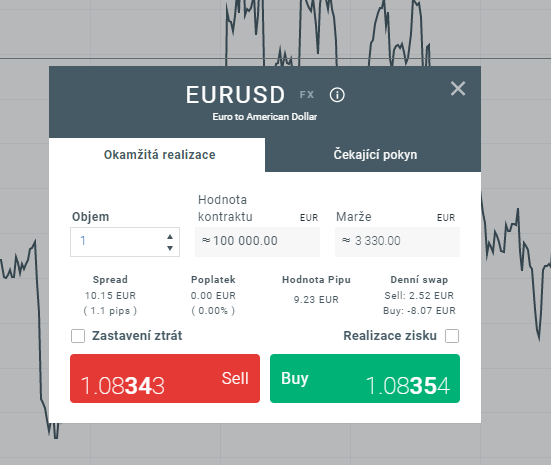
Task: Click the red Sell 1.08343 button
Action: tap(165, 379)
